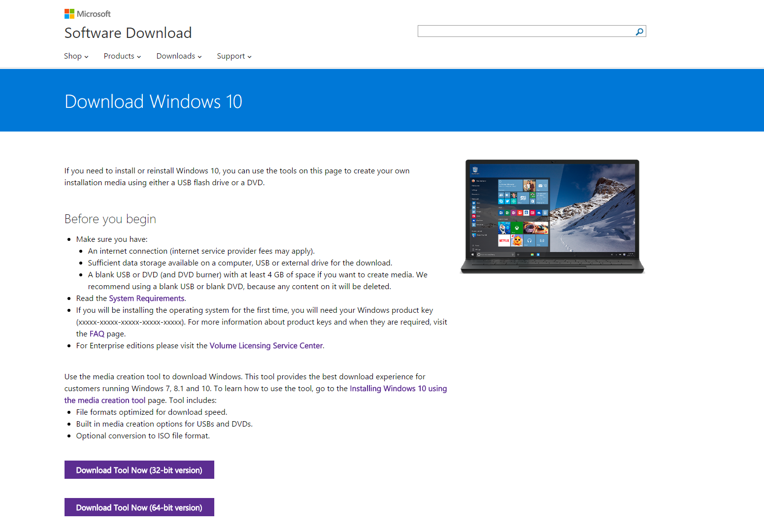Click Recycle Bin icon on laptop desktop

click(x=475, y=170)
